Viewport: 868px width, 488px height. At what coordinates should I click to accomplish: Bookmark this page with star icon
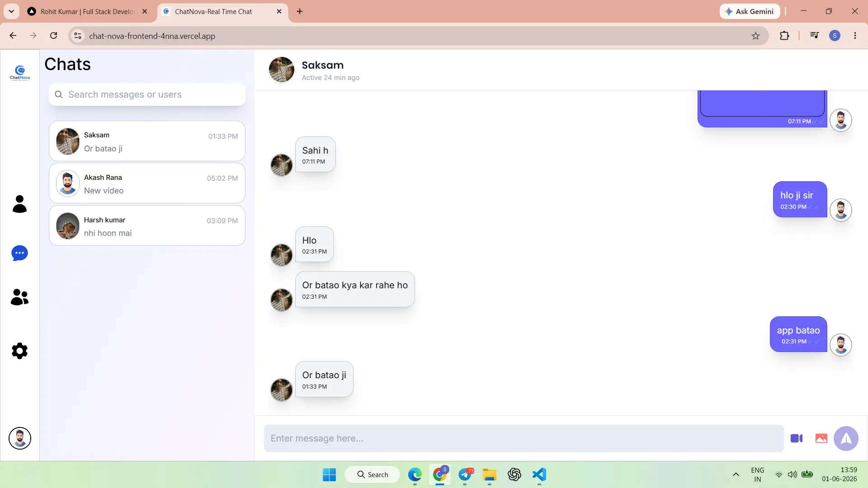pos(755,36)
